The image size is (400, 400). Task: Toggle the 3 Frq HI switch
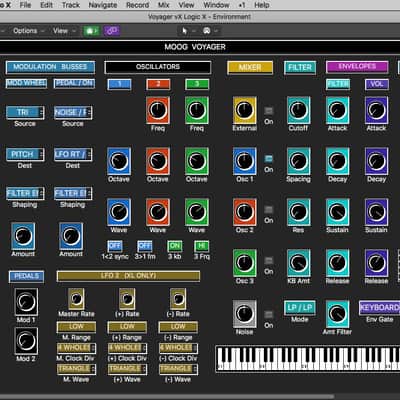click(x=202, y=246)
